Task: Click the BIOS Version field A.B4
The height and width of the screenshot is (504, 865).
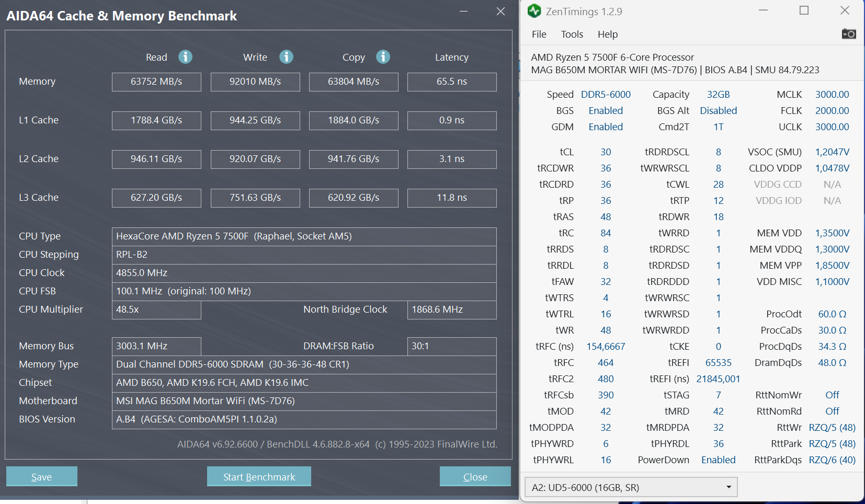Action: 304,420
